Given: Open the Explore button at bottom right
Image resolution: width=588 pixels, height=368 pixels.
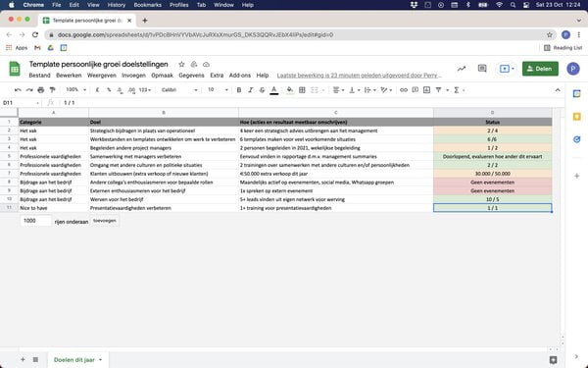Looking at the screenshot, I should tap(553, 360).
